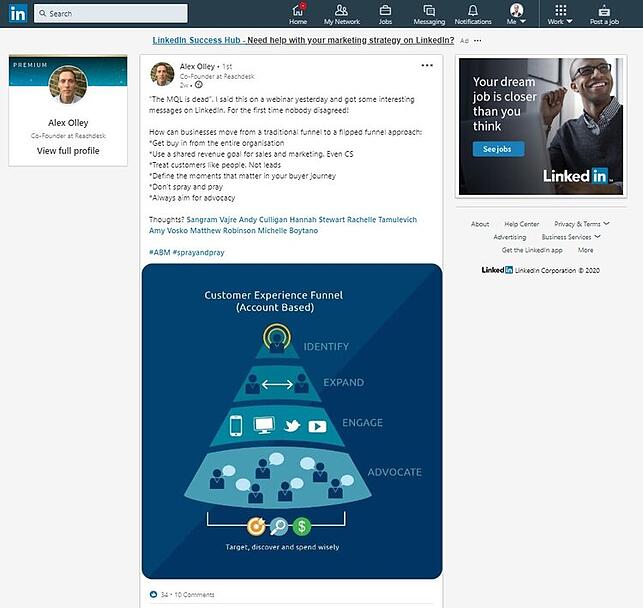Click the See jobs button in ad
Screen dimensions: 643x608
(497, 149)
